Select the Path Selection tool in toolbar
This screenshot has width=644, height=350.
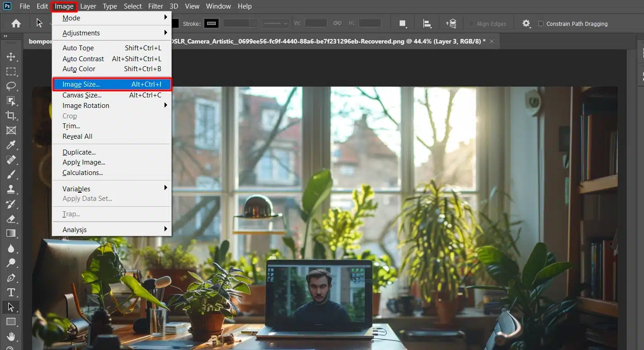(11, 307)
